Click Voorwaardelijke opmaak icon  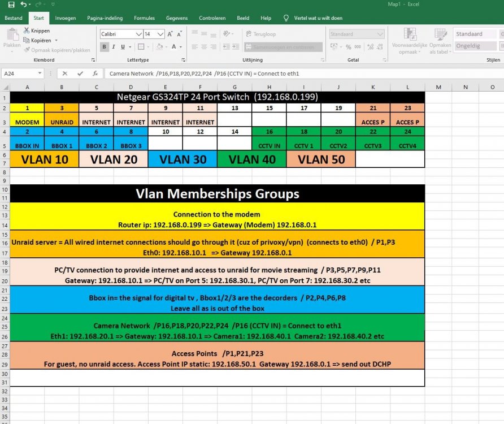coord(410,34)
